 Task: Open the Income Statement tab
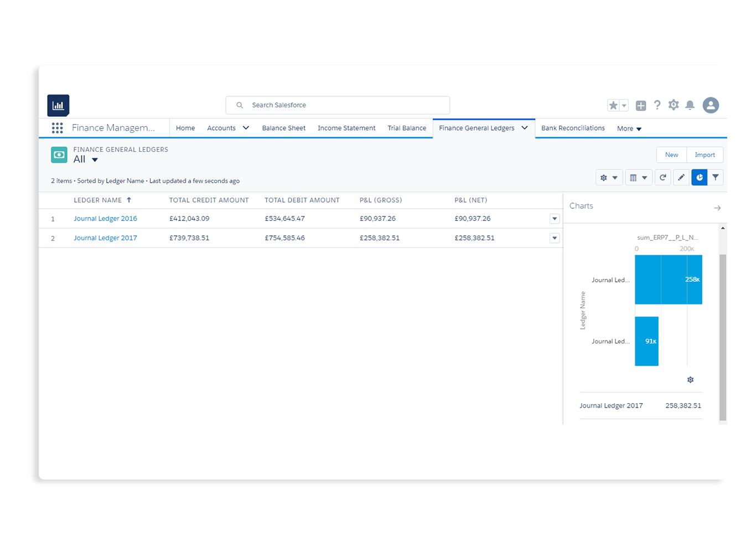pos(346,128)
